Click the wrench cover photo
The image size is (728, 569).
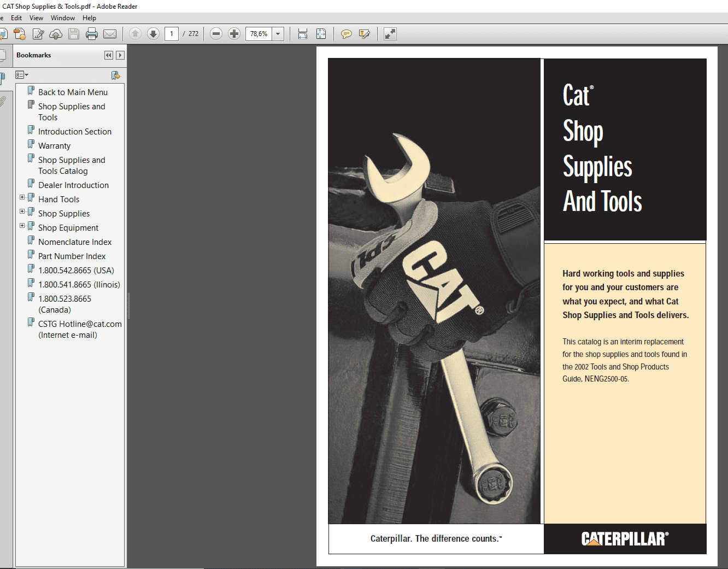434,291
